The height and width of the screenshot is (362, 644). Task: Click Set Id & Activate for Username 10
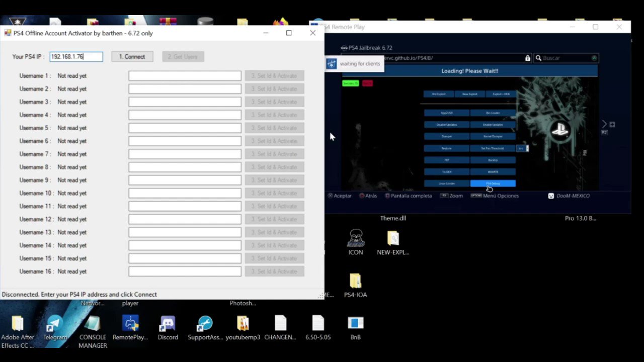274,193
